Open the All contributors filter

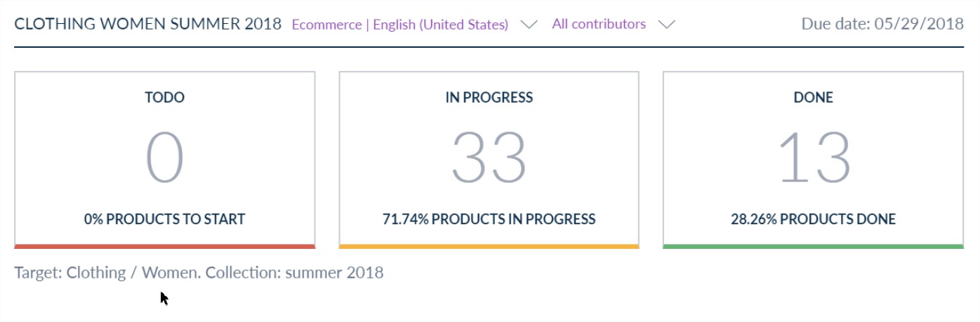tap(613, 25)
